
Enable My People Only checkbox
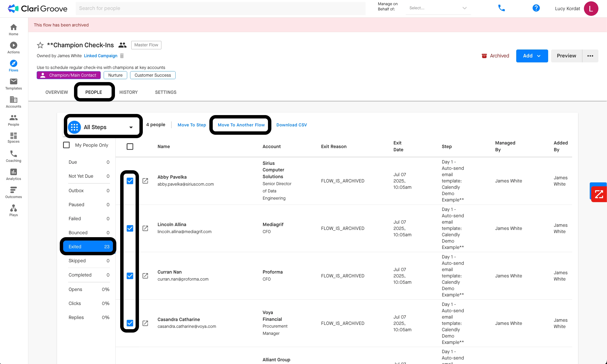pos(66,145)
